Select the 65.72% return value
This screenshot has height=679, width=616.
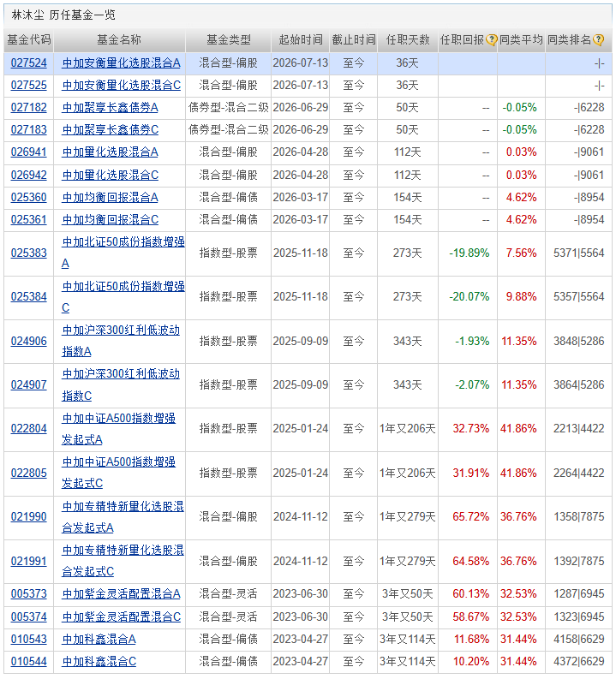coord(471,517)
